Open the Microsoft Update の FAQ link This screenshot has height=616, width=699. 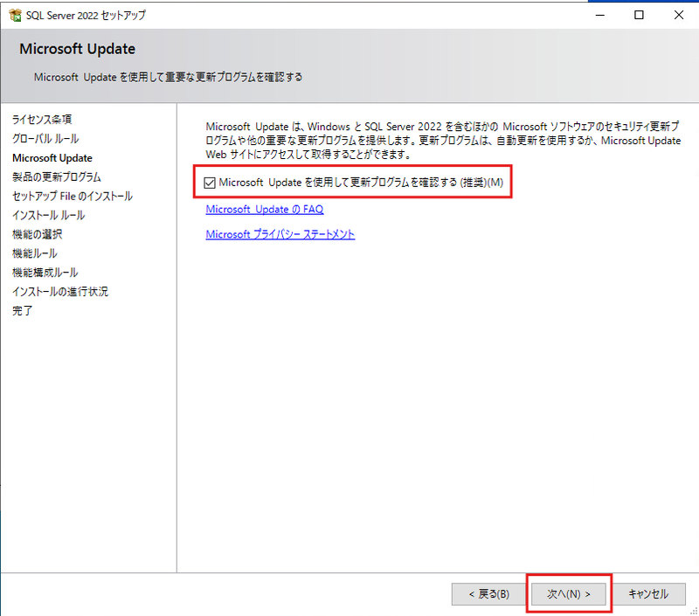tap(265, 209)
